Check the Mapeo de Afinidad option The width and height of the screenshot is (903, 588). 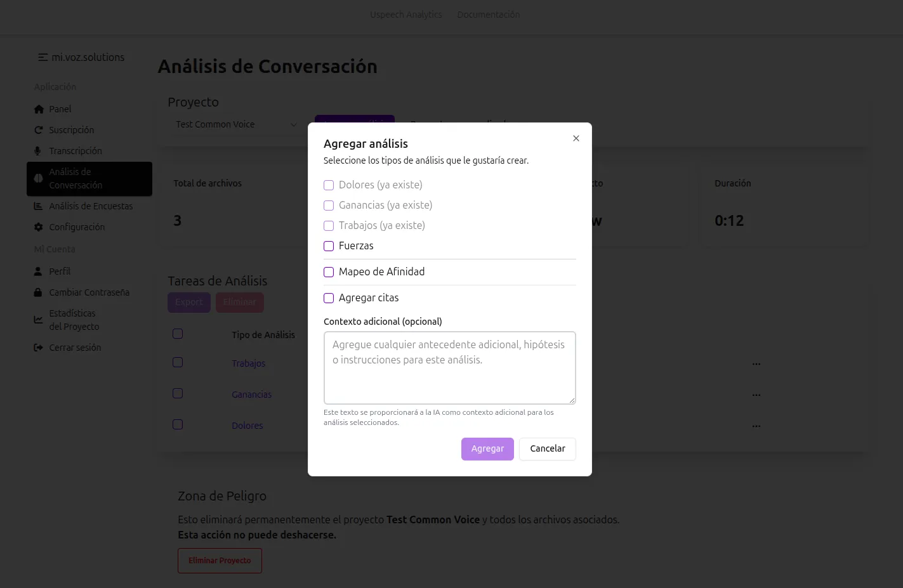(329, 271)
